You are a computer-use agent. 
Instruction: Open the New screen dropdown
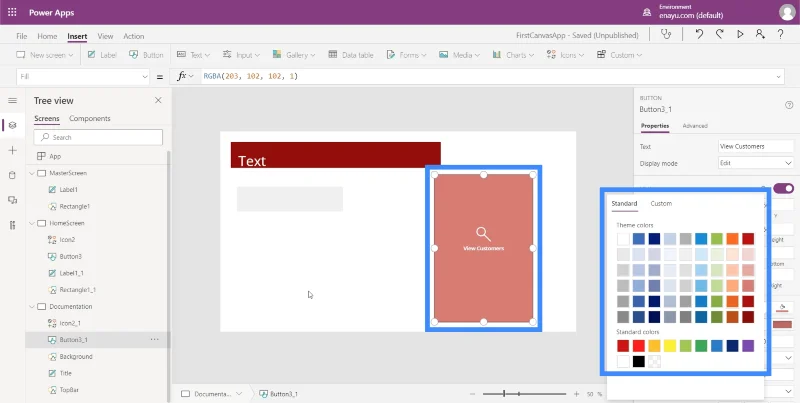point(45,55)
